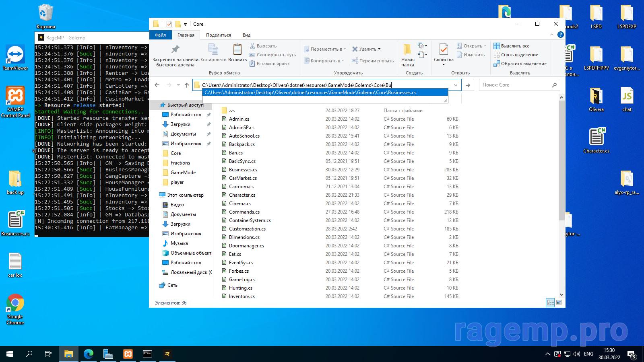Switch to details list view icon
Image resolution: width=644 pixels, height=362 pixels.
[x=550, y=302]
